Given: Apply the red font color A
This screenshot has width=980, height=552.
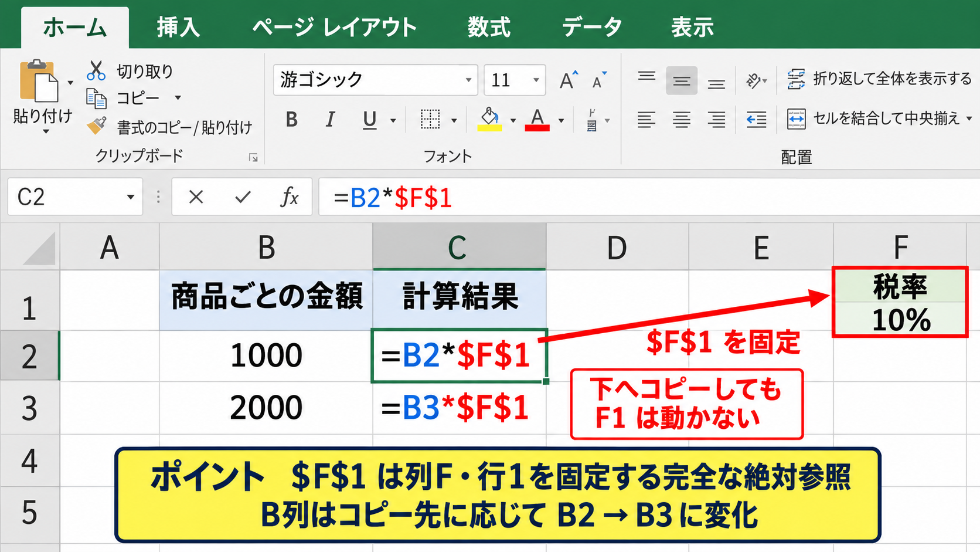Looking at the screenshot, I should [537, 120].
